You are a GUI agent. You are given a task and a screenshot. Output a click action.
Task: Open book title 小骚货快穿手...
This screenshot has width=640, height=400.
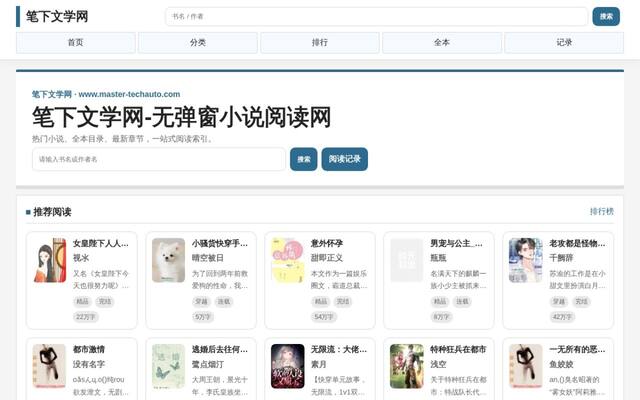coord(220,244)
